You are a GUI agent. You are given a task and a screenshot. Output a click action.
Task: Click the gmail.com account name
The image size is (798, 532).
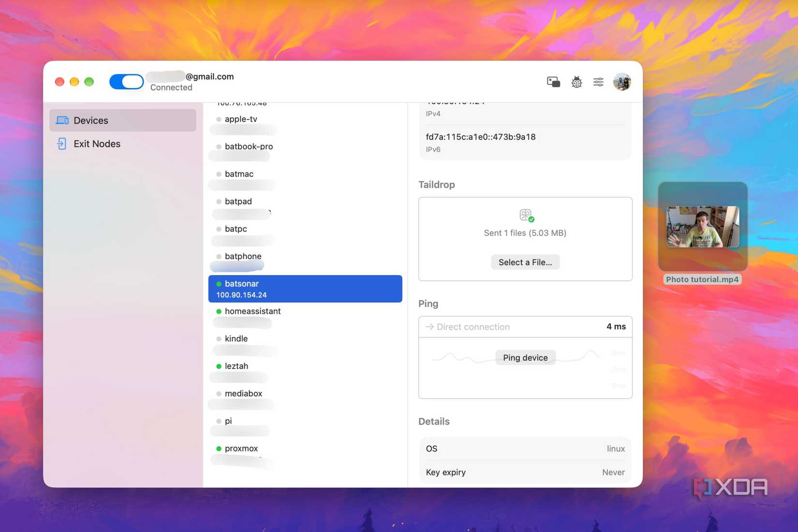(x=210, y=76)
